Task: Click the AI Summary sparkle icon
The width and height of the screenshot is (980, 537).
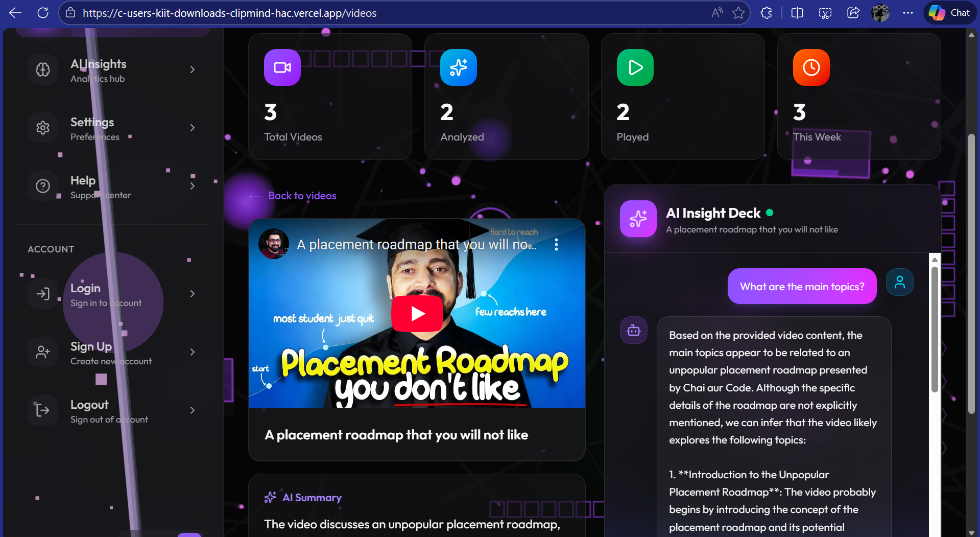Action: tap(270, 497)
